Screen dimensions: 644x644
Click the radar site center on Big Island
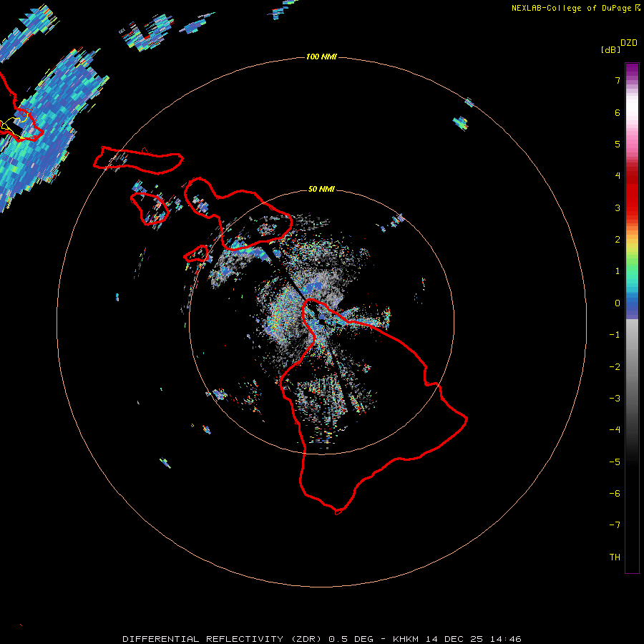[321, 321]
